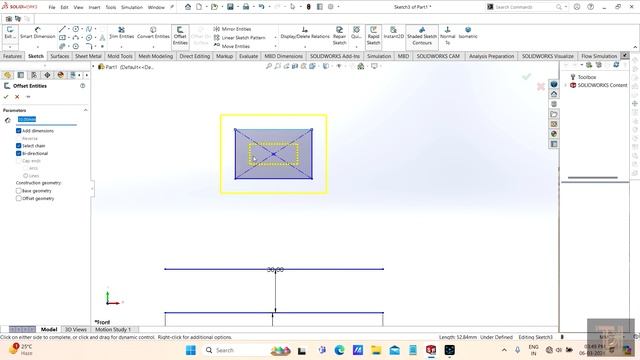This screenshot has height=360, width=640.
Task: Expand the SOLIDWORKS Content tree node
Action: coord(566,85)
